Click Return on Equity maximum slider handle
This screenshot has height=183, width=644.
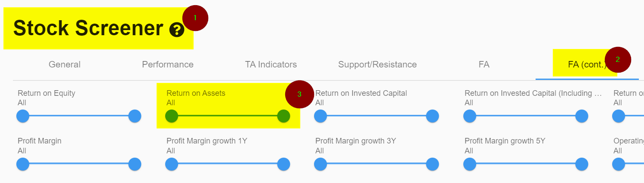(135, 116)
